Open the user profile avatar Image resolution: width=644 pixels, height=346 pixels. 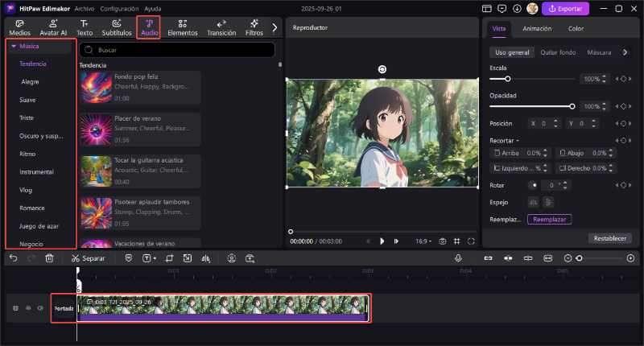pos(532,9)
